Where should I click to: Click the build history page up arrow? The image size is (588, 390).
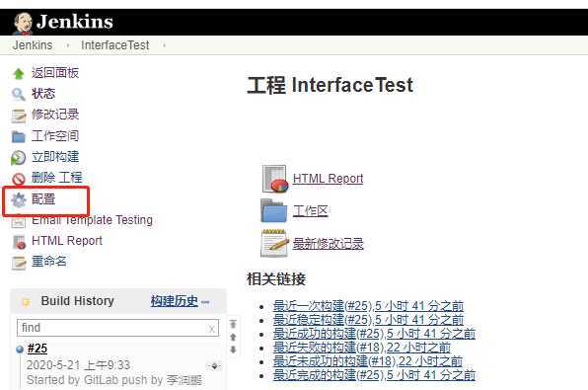point(233,337)
